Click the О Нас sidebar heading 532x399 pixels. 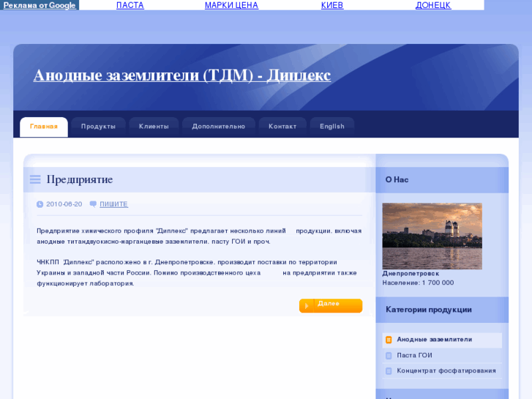(x=397, y=179)
